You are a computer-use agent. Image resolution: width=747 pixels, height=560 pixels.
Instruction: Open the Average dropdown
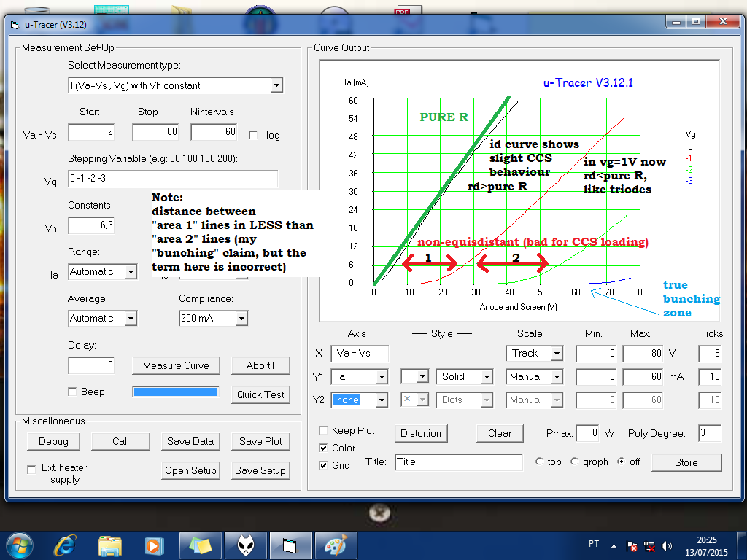pyautogui.click(x=131, y=319)
